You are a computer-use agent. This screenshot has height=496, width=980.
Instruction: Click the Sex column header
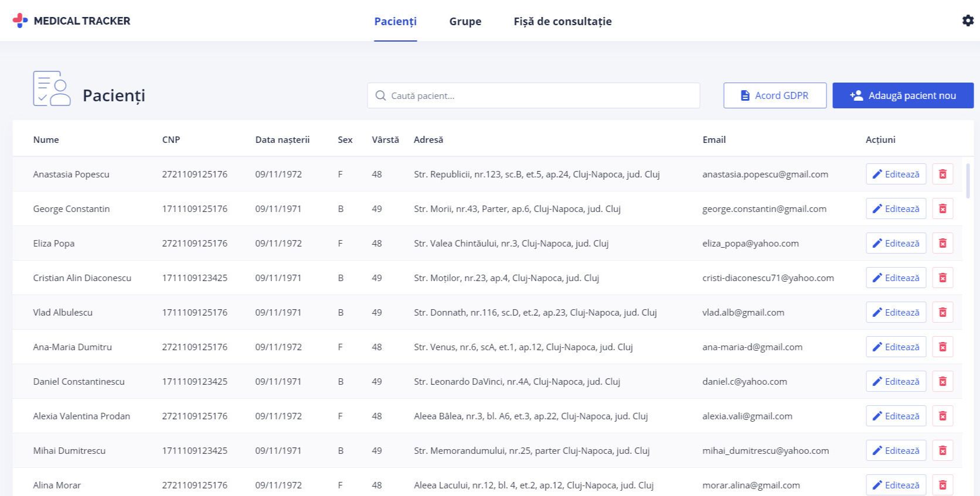pyautogui.click(x=345, y=139)
